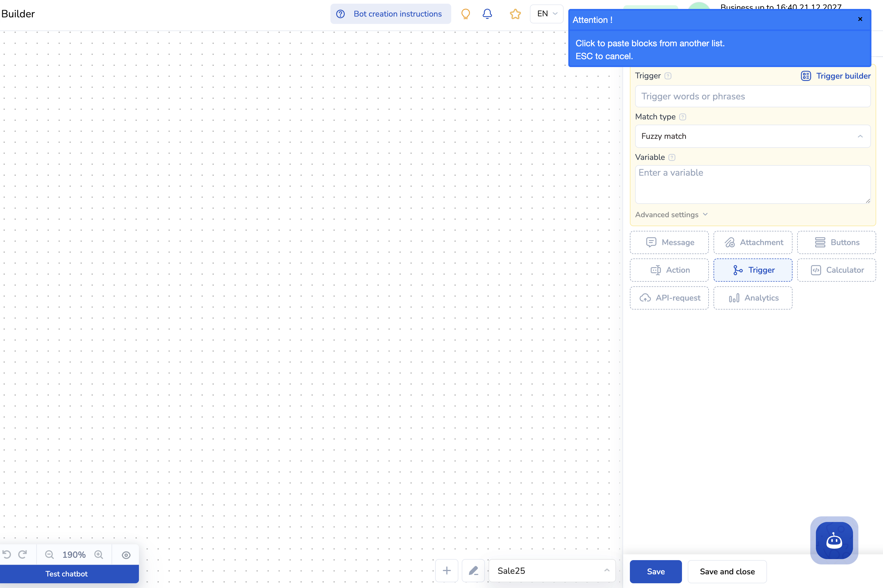
Task: Click plus icon to add list
Action: coord(446,570)
